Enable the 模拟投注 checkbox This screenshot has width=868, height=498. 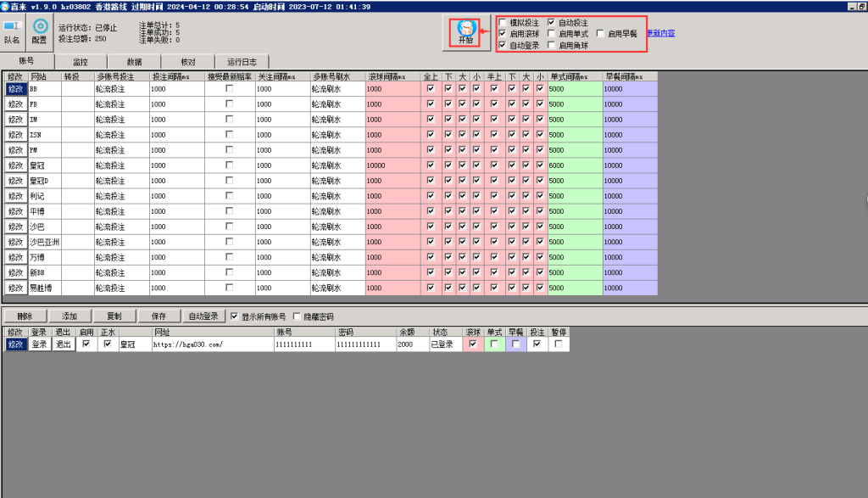tap(504, 22)
